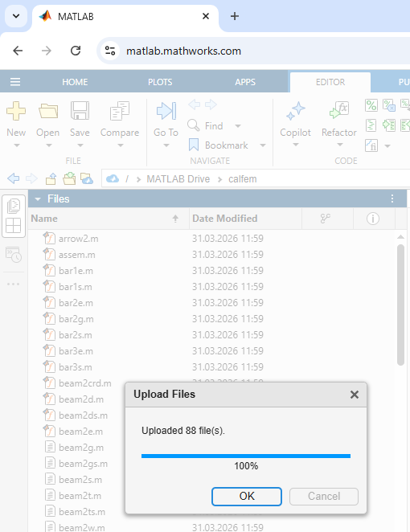
Task: Open the Files panel three-dot menu
Action: pyautogui.click(x=392, y=198)
